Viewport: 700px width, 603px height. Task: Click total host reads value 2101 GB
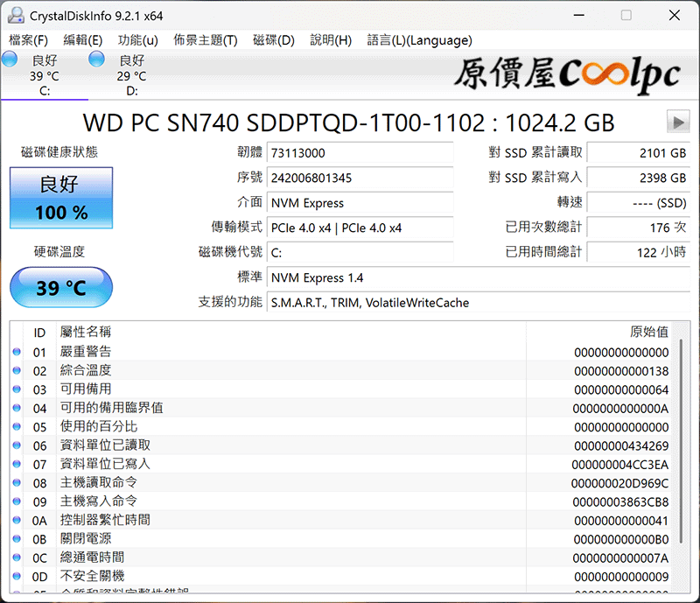(639, 153)
